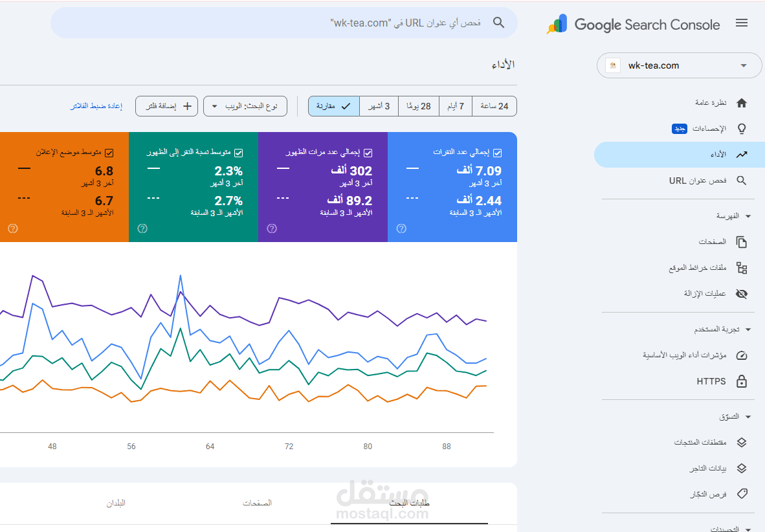
Task: Open the Overview page via home icon
Action: (742, 102)
